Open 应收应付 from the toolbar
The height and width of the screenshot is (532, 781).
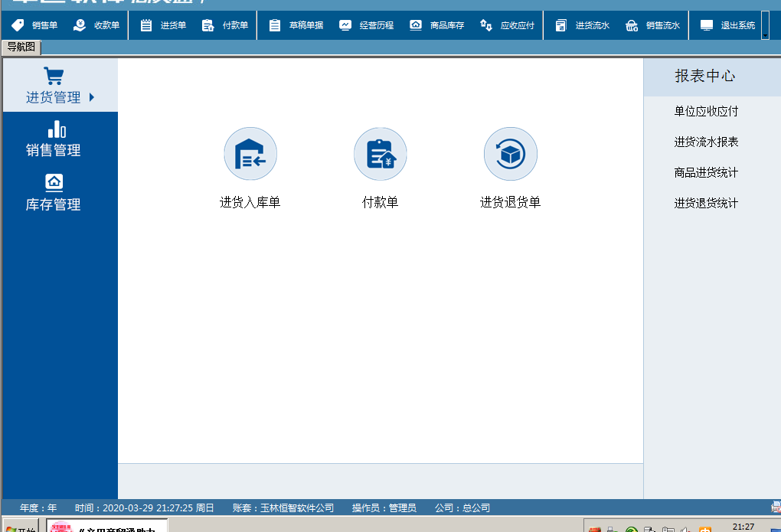(x=508, y=25)
